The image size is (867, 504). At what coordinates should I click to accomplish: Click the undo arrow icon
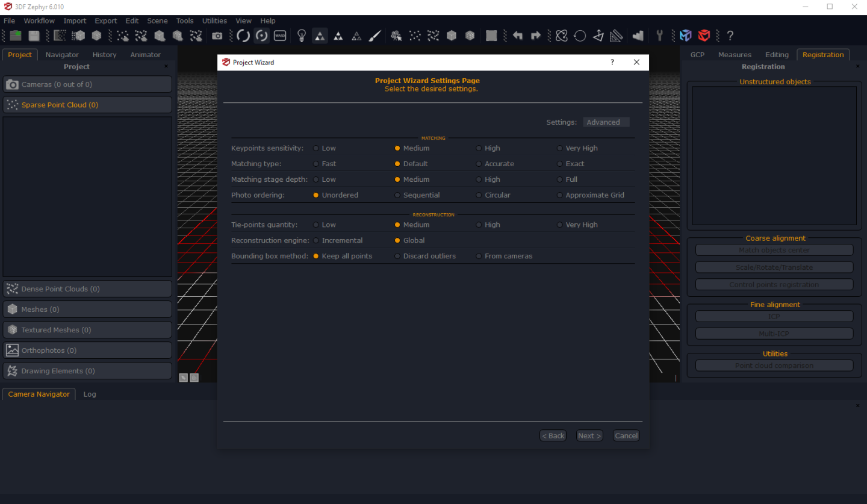tap(517, 36)
